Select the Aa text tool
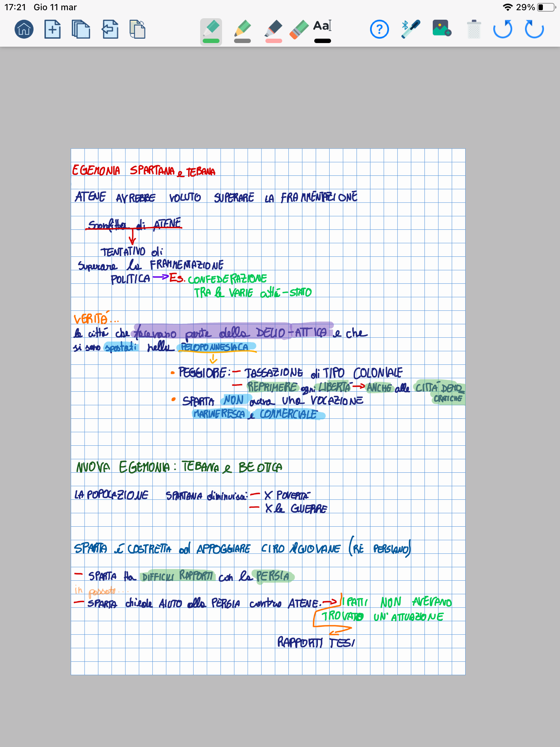Screen dimensions: 560x747 coord(322,26)
